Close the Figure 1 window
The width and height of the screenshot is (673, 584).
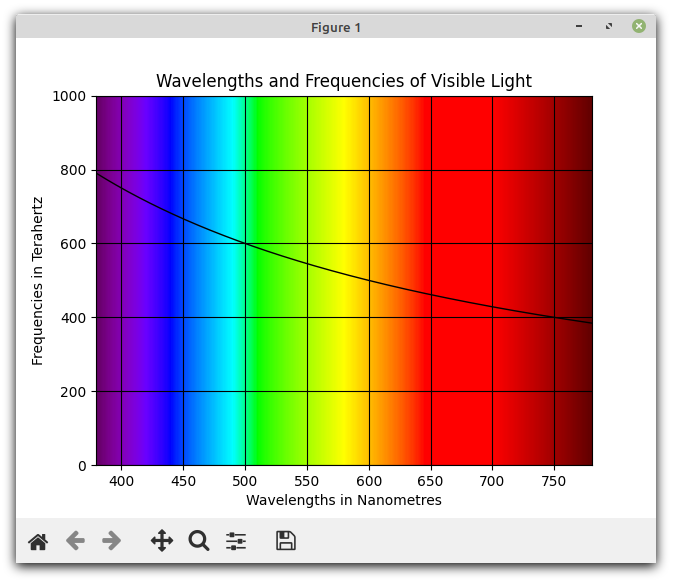point(639,26)
